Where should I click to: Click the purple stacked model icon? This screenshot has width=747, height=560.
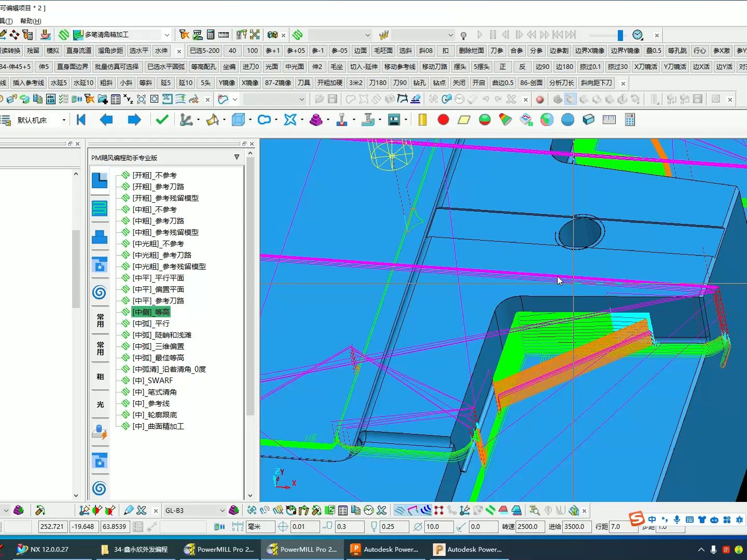pos(316,120)
